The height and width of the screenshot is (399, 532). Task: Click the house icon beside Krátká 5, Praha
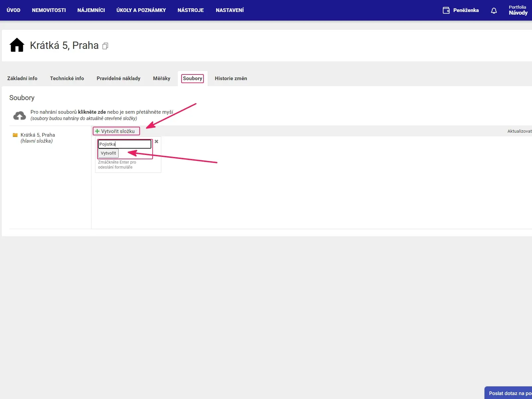click(x=17, y=45)
